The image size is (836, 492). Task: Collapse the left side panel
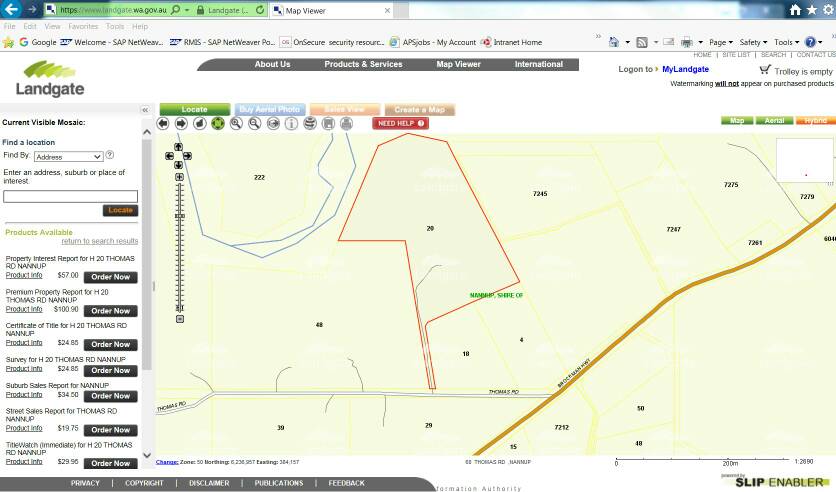(x=145, y=110)
